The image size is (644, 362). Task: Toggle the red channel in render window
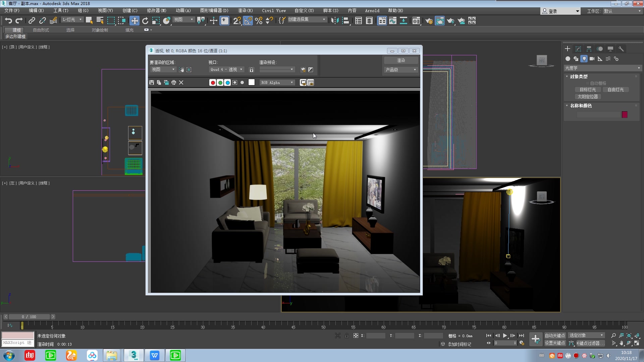pyautogui.click(x=213, y=82)
